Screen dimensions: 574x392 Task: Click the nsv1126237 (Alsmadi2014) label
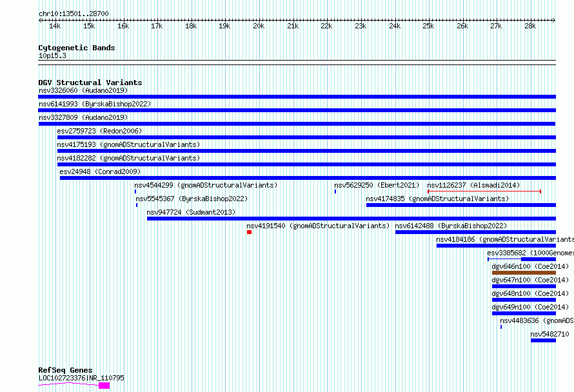(x=473, y=185)
